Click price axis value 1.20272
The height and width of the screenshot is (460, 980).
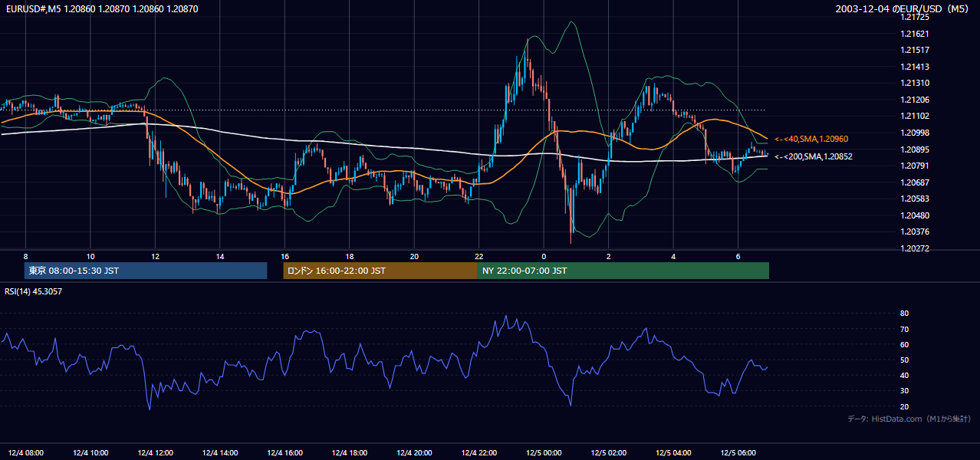(x=916, y=248)
